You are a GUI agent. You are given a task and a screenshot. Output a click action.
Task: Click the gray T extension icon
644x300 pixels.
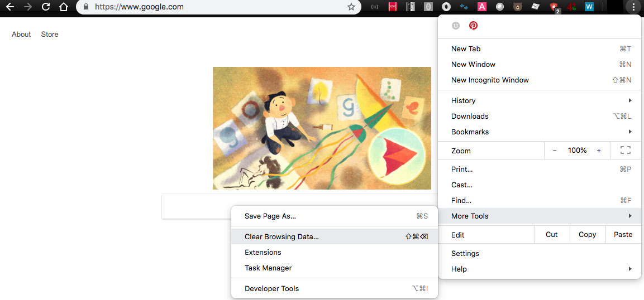tap(411, 7)
